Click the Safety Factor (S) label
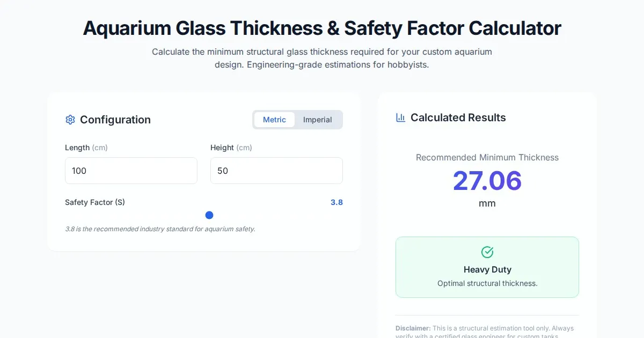Viewport: 644px width, 338px height. [x=95, y=202]
